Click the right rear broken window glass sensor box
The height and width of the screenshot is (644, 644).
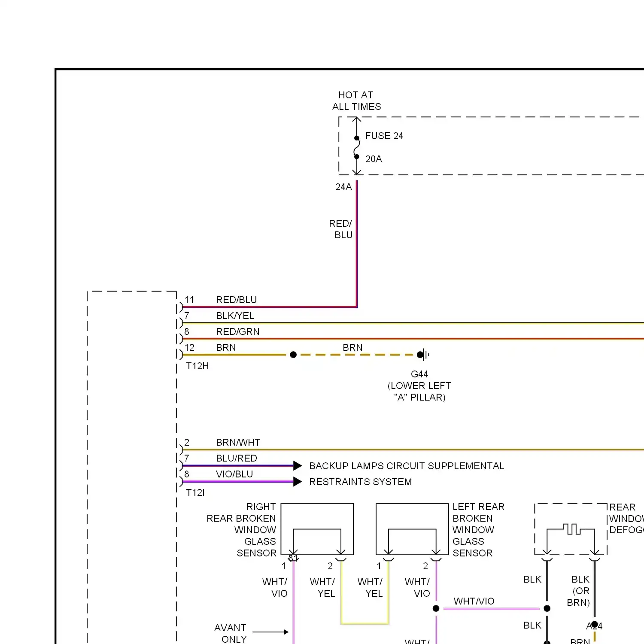click(x=317, y=529)
